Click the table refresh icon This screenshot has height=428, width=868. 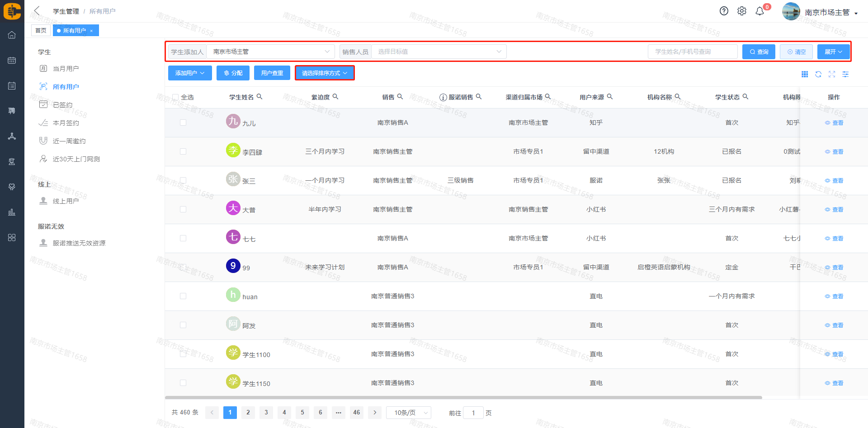pyautogui.click(x=818, y=74)
